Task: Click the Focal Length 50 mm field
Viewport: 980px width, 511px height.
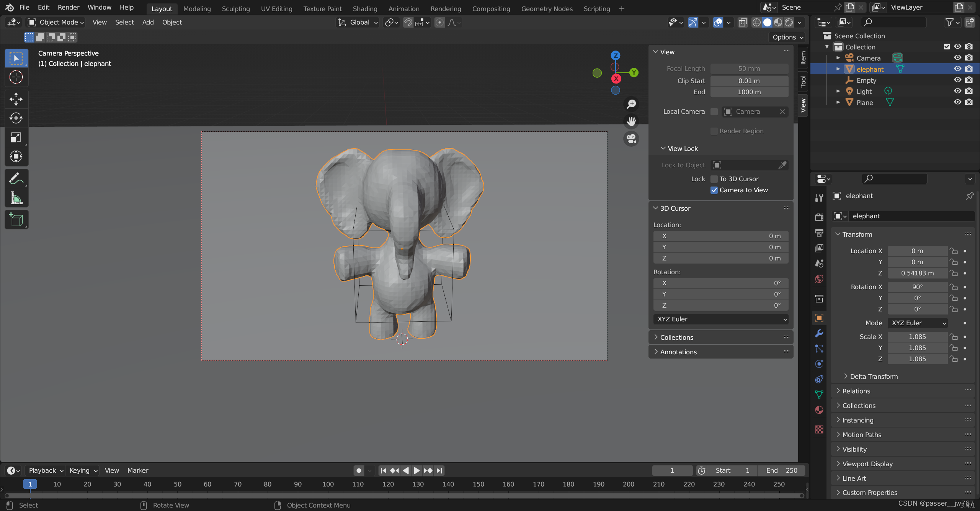Action: tap(749, 69)
